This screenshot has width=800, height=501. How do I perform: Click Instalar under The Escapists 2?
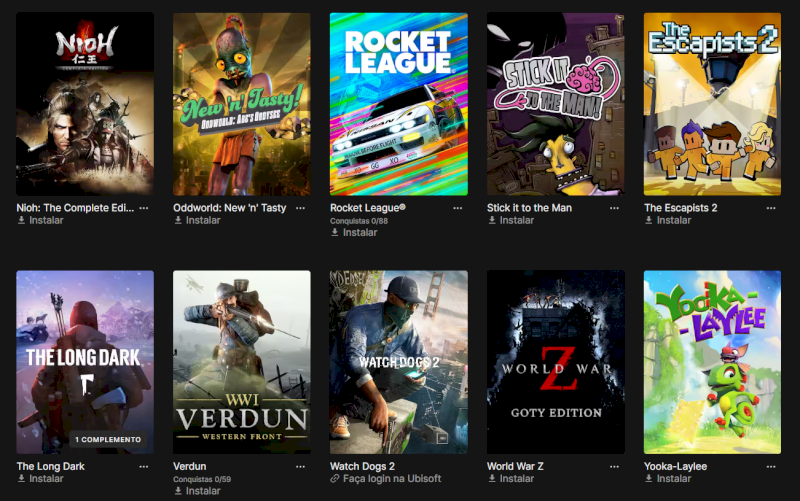(x=668, y=220)
